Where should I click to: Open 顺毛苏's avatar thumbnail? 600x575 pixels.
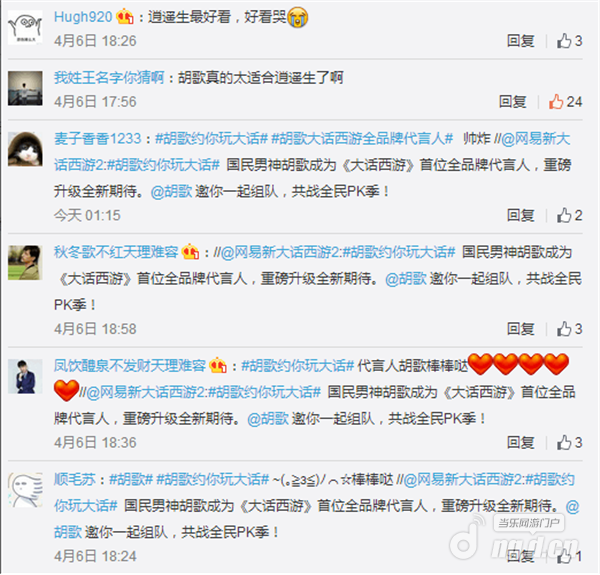click(x=25, y=490)
